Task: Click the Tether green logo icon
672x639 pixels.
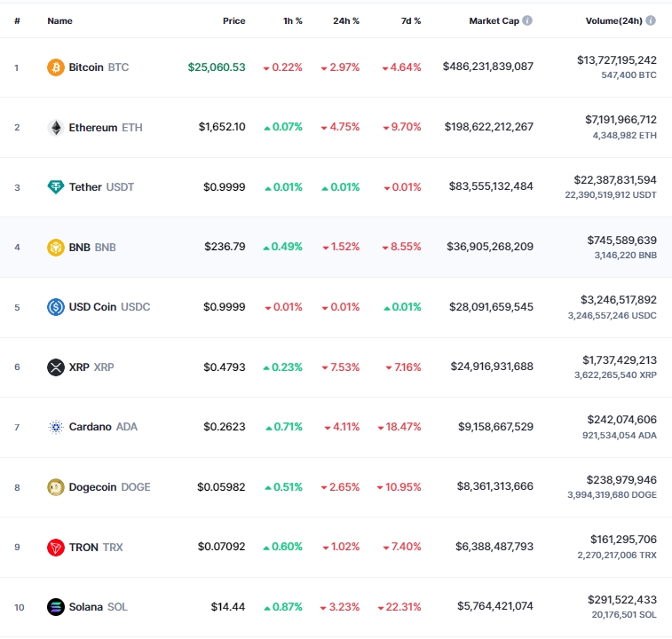Action: coord(56,187)
